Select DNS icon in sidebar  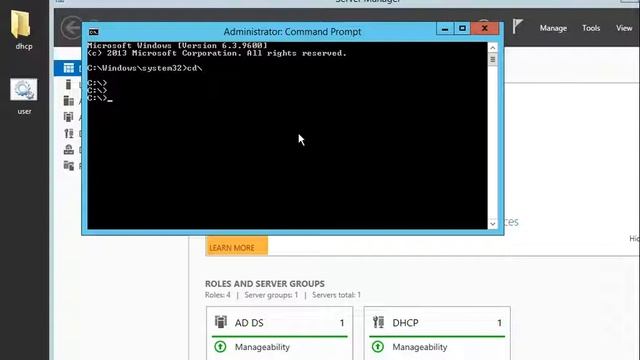pyautogui.click(x=69, y=149)
